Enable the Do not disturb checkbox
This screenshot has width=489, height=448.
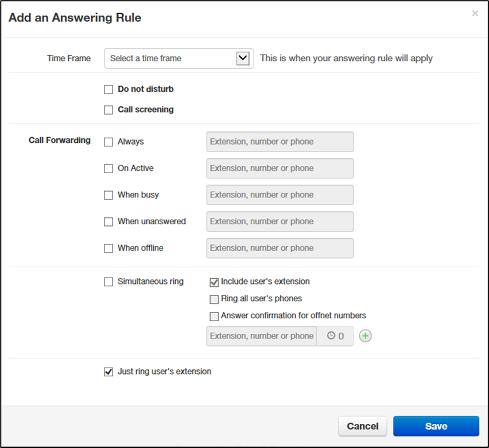point(108,89)
